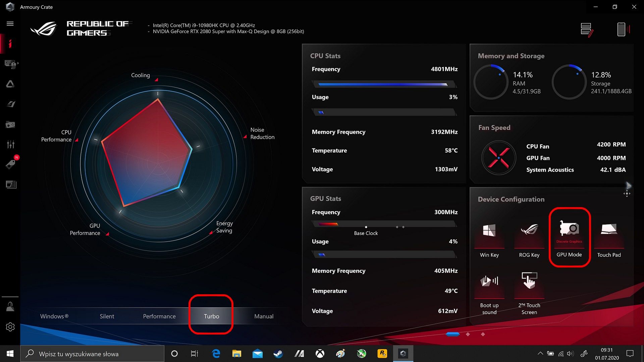Open Xbox app from taskbar

coord(320,354)
